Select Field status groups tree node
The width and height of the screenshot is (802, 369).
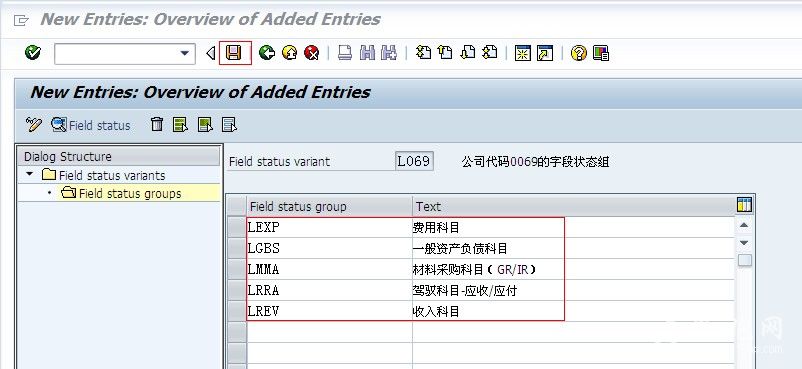point(121,193)
